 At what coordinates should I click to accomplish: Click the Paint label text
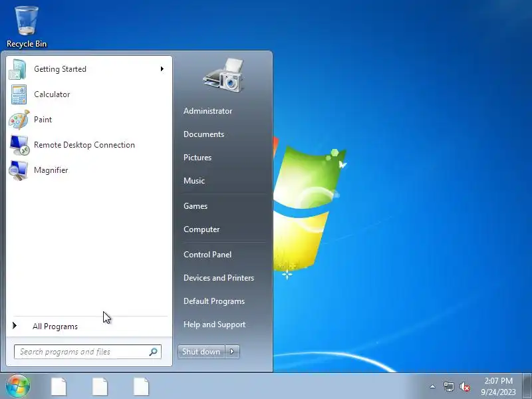click(x=43, y=120)
